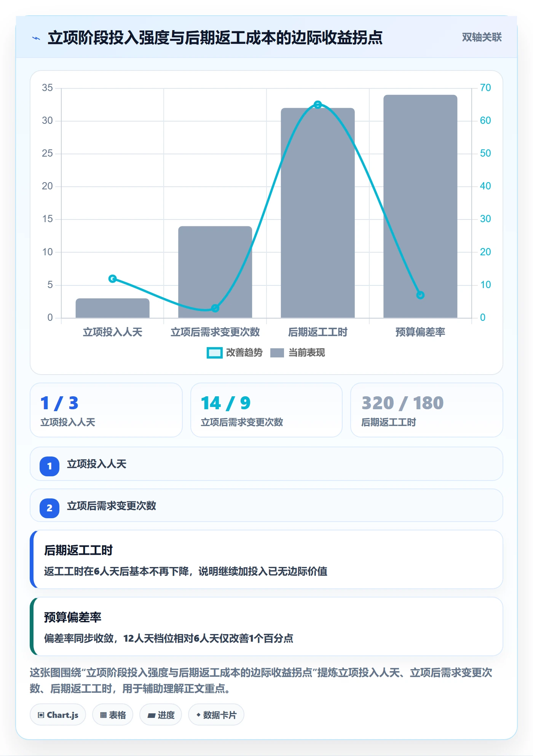
Task: Select the 1 / 3 立项投入人天 card
Action: (x=106, y=410)
